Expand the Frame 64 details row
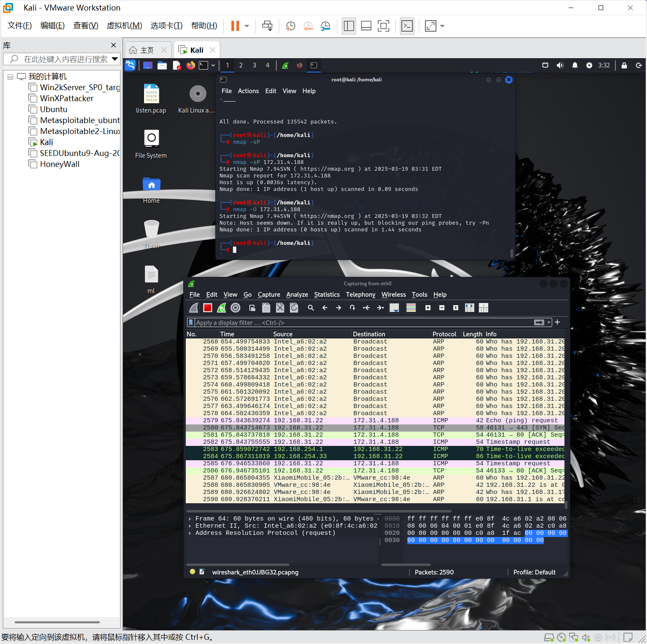The image size is (647, 644). point(190,519)
